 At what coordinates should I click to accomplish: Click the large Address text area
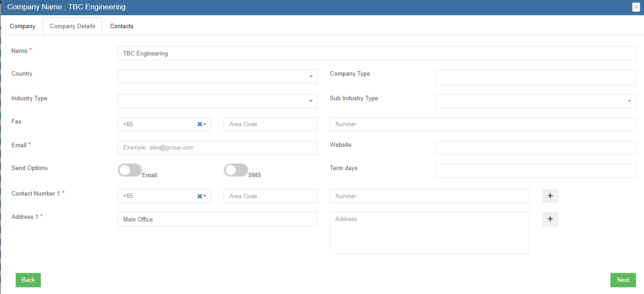(x=429, y=233)
